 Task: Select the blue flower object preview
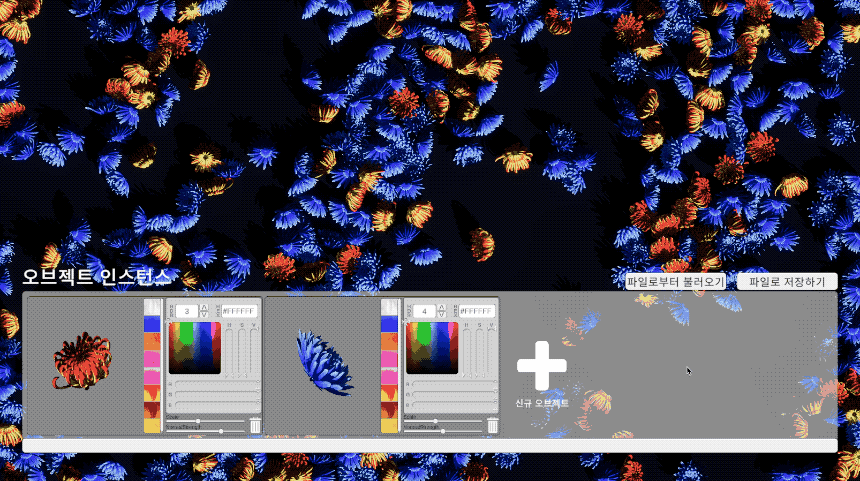(324, 363)
